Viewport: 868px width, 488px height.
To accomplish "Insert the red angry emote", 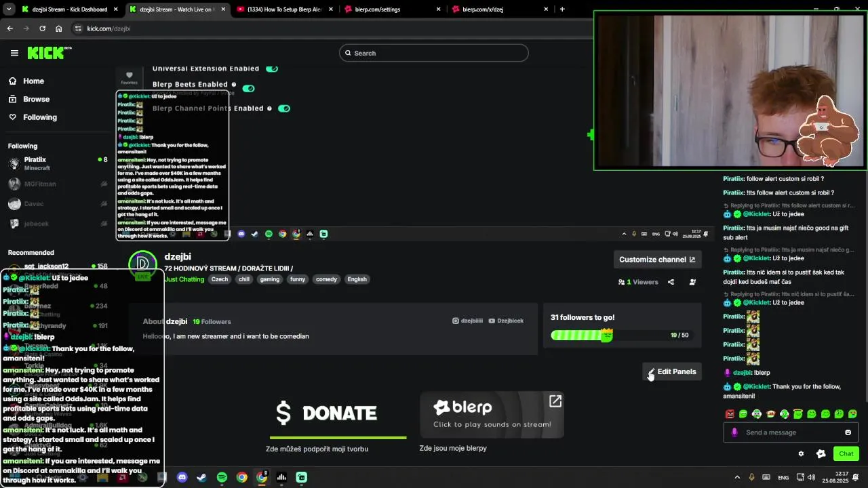I will pos(730,414).
